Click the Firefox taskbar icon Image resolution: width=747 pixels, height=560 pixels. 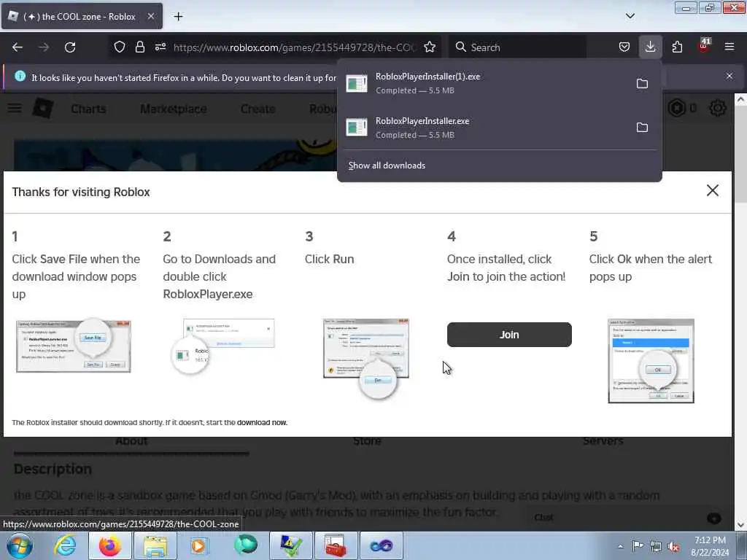110,545
